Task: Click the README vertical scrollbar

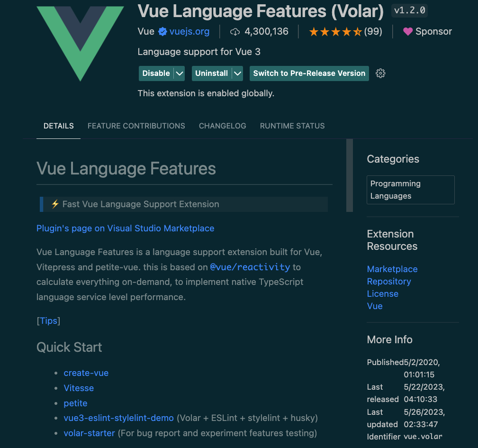Action: (350, 175)
